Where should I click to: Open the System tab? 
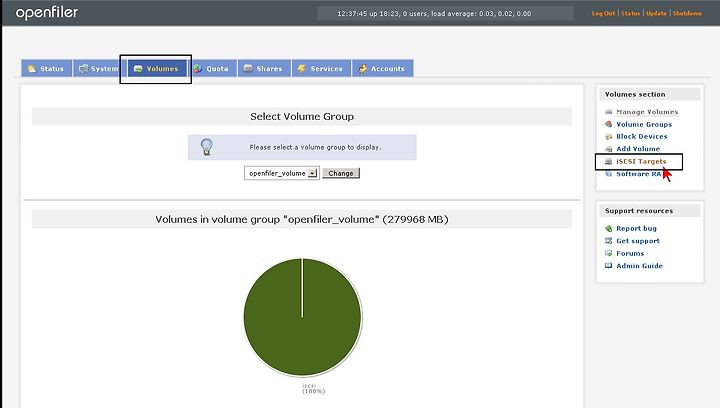pyautogui.click(x=99, y=68)
